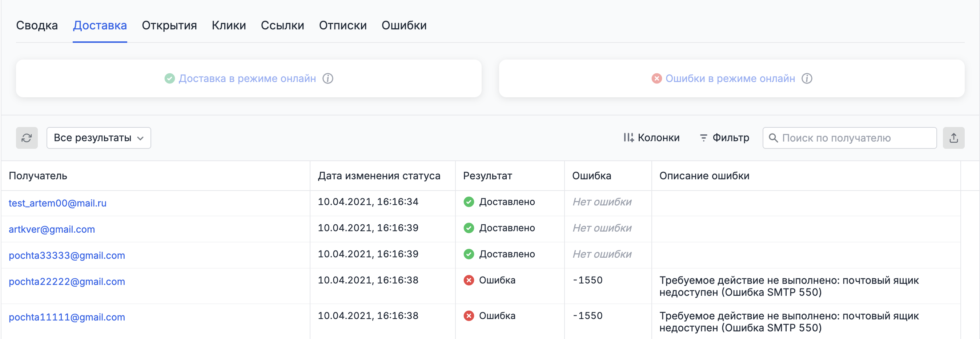Click inside the Поиск по получателю field
This screenshot has width=980, height=339.
click(x=848, y=138)
